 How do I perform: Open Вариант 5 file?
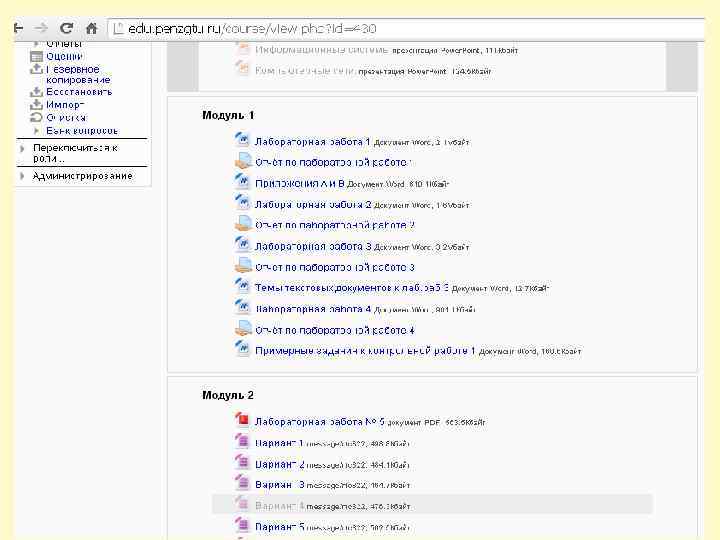[280, 527]
